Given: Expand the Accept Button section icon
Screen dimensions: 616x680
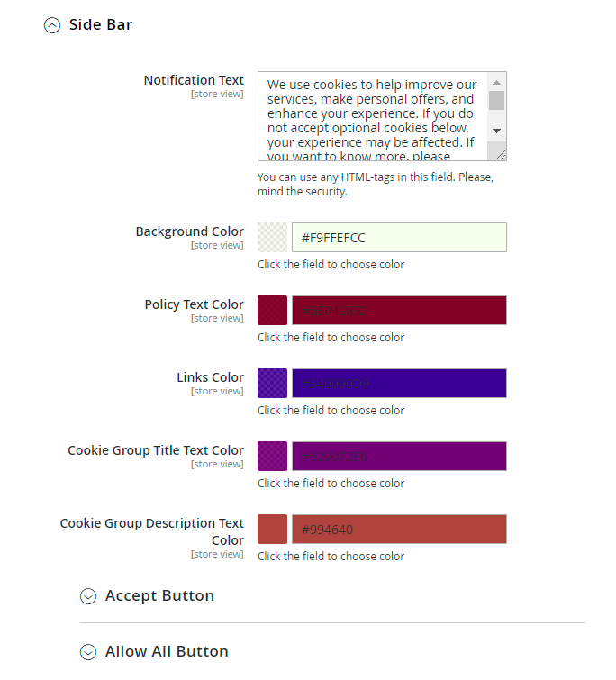Looking at the screenshot, I should click(87, 596).
